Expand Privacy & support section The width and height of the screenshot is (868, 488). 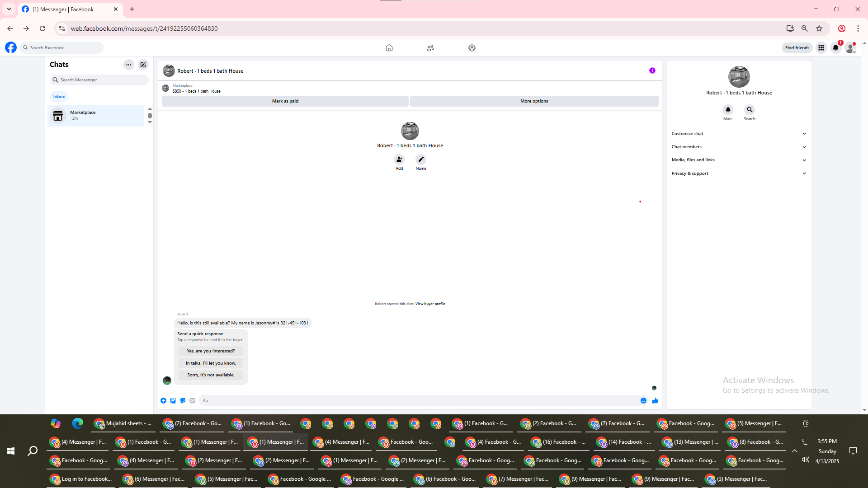pyautogui.click(x=739, y=174)
